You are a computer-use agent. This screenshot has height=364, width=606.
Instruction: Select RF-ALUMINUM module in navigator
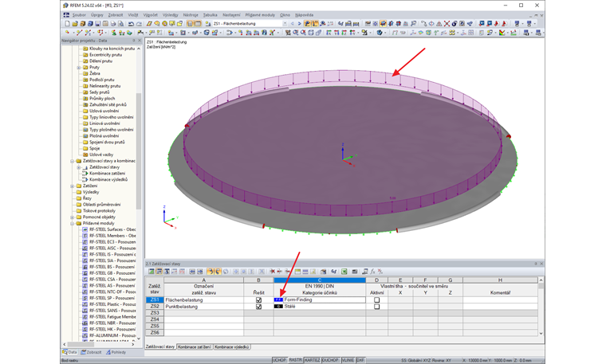(x=112, y=335)
